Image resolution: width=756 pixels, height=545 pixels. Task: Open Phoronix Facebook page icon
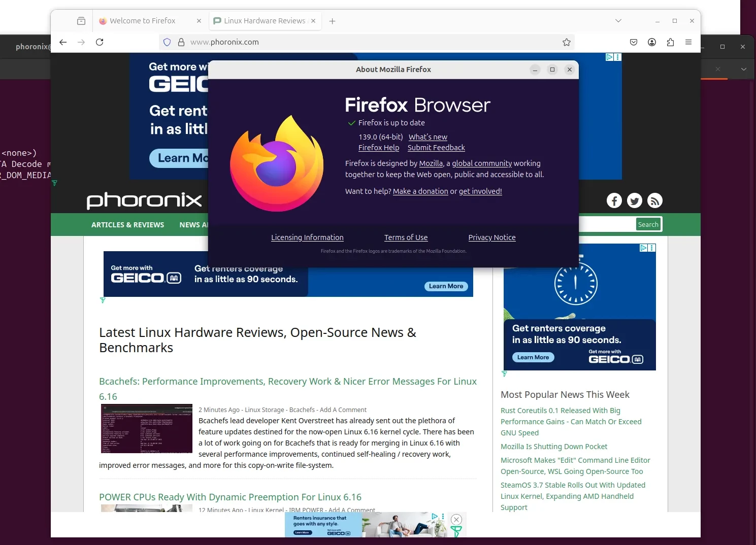(x=614, y=201)
